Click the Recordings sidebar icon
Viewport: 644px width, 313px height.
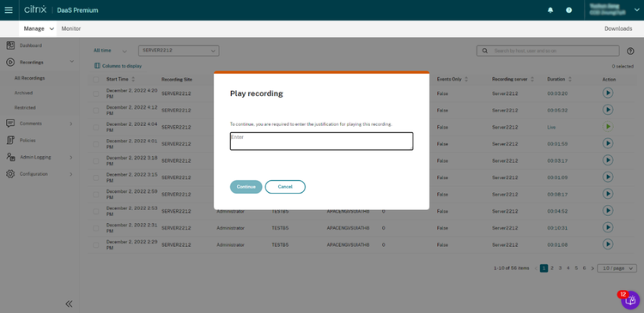coord(10,63)
